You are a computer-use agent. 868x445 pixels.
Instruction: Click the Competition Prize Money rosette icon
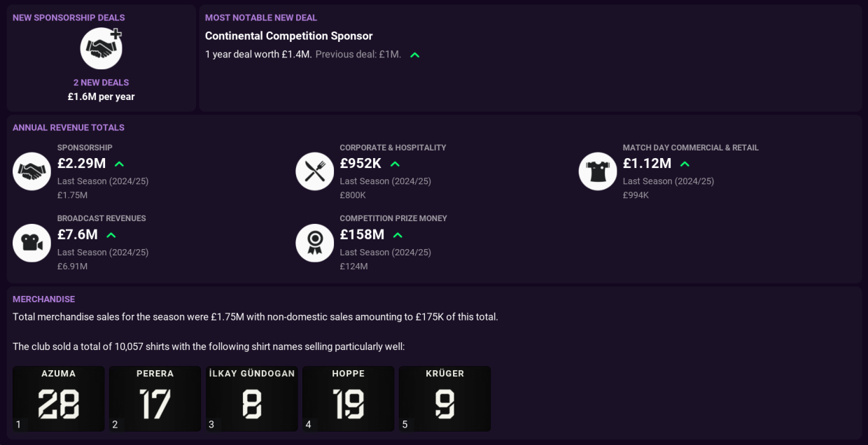tap(314, 243)
